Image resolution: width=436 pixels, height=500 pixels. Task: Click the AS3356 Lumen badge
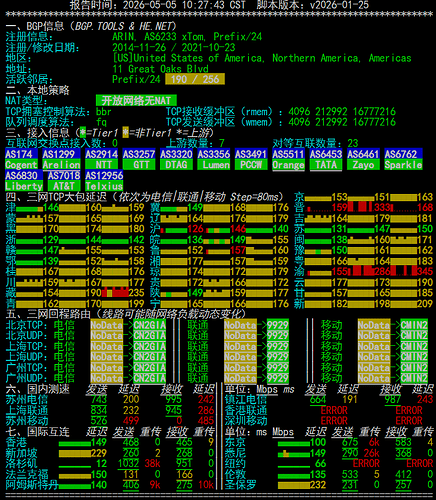pyautogui.click(x=214, y=159)
